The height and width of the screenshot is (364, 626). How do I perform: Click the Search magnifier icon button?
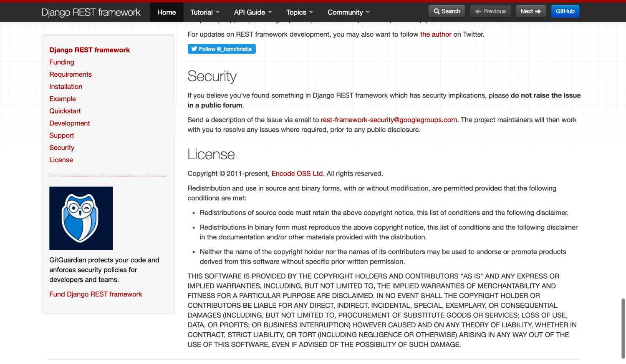[447, 11]
